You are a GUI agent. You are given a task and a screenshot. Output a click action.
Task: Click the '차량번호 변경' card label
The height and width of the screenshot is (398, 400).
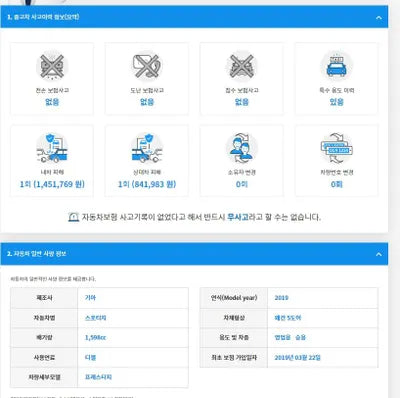coord(337,172)
